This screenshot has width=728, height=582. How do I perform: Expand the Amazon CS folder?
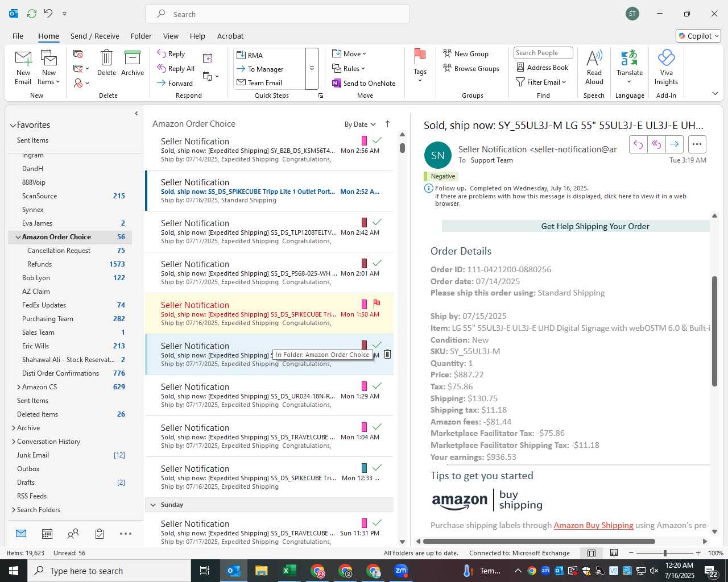(19, 387)
